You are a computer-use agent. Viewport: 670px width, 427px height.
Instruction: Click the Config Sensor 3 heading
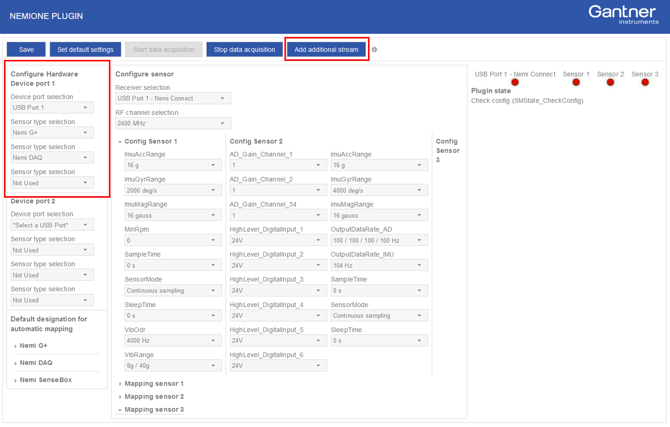coord(447,150)
